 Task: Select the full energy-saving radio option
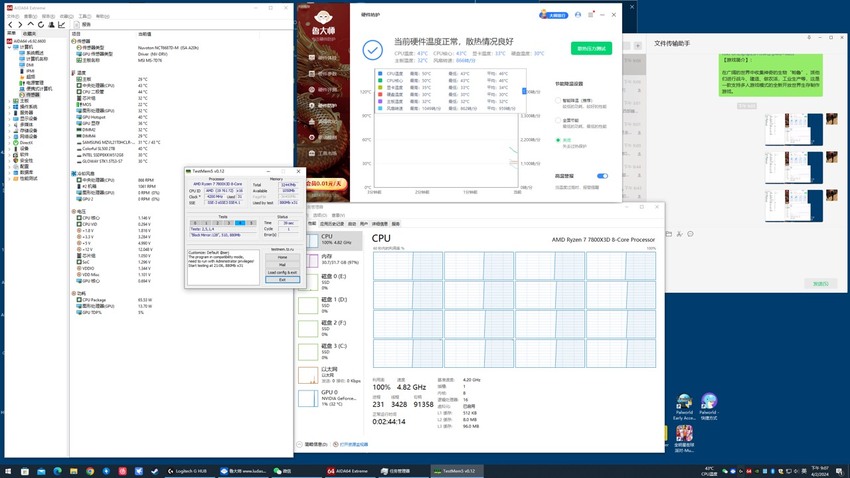(x=558, y=120)
